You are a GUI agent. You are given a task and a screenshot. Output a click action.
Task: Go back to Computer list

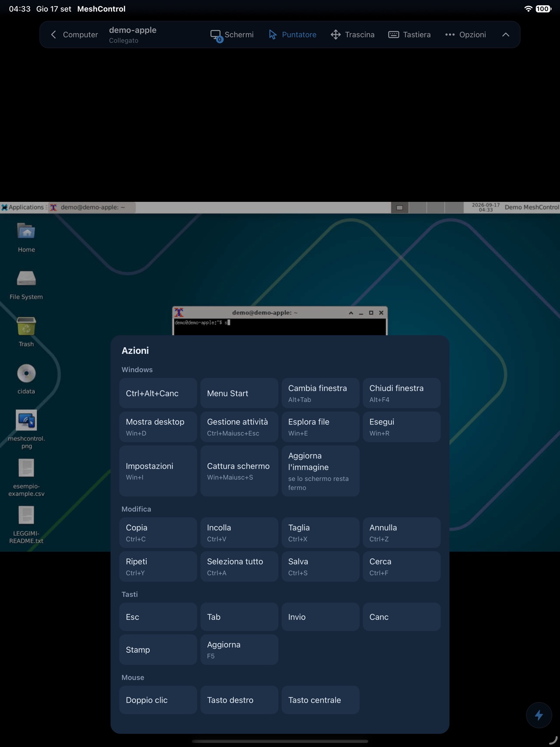click(x=74, y=35)
